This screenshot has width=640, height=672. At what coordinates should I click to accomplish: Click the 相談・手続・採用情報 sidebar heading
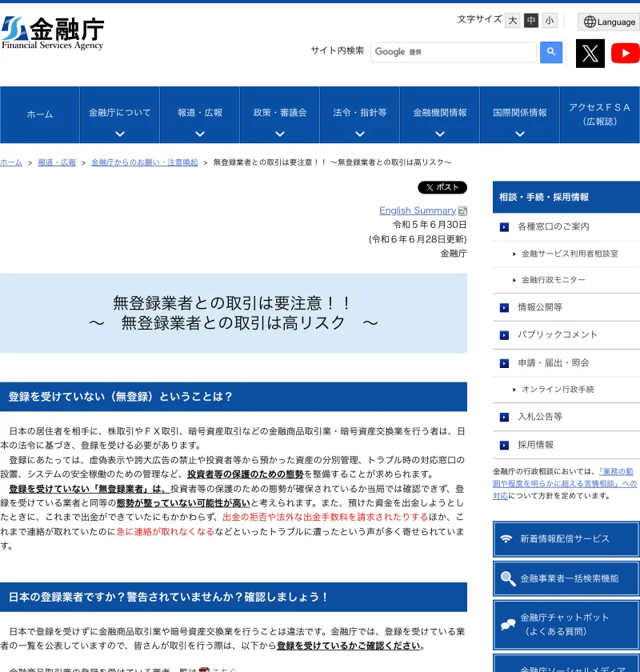566,197
